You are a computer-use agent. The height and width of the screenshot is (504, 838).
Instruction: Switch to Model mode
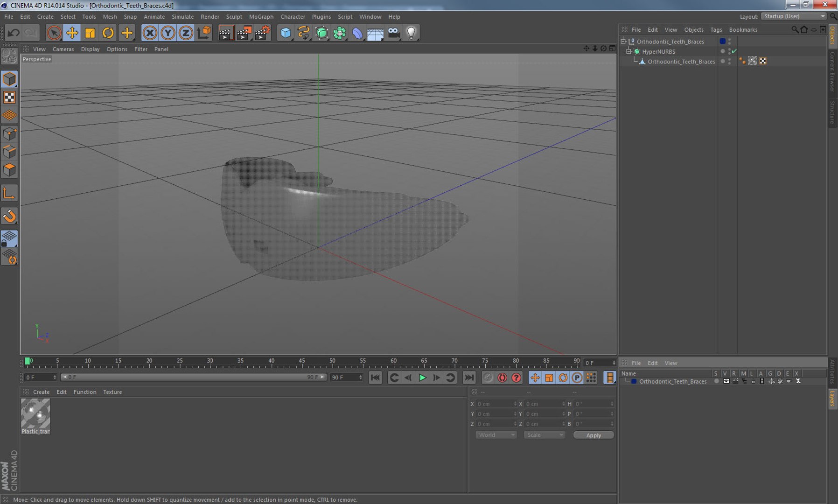pos(9,79)
